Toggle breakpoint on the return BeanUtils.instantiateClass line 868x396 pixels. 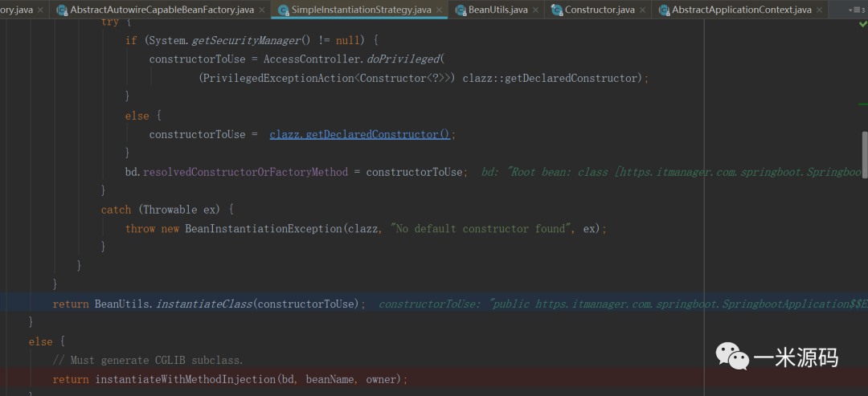[12, 304]
